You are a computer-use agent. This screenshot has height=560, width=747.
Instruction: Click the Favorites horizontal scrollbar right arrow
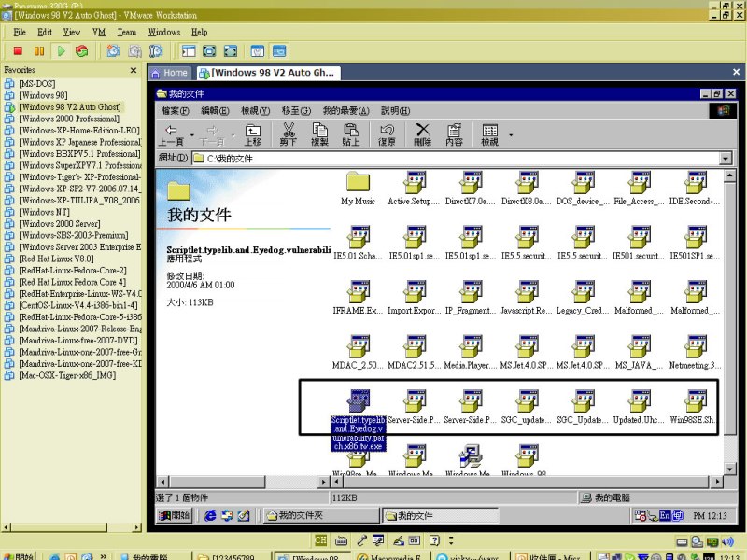pos(137,527)
